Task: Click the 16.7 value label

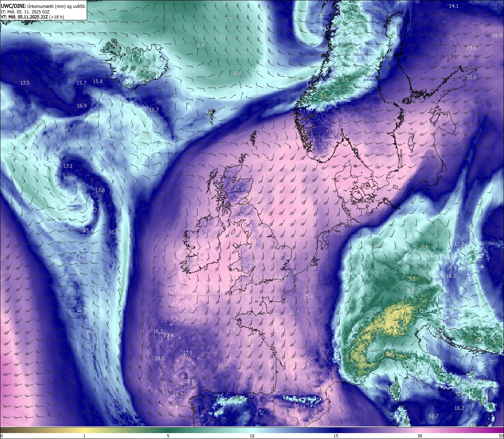Action: (154, 109)
